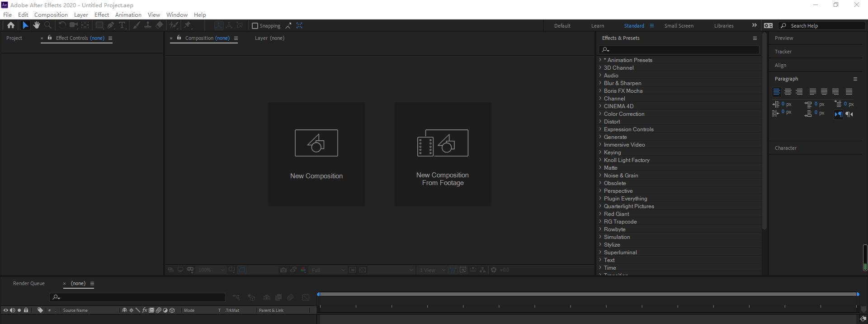Switch to the Render Queue tab
The image size is (868, 324).
point(29,283)
